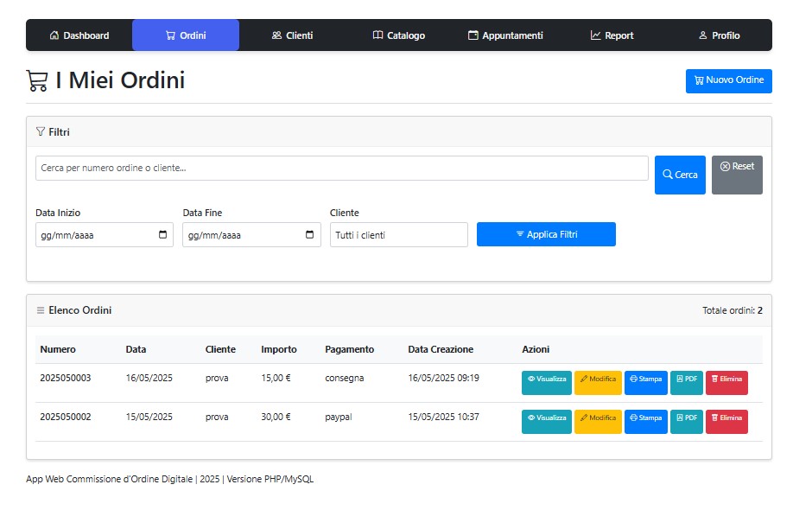Print order 2025050002 using Stampa
Image resolution: width=812 pixels, height=510 pixels.
click(645, 418)
